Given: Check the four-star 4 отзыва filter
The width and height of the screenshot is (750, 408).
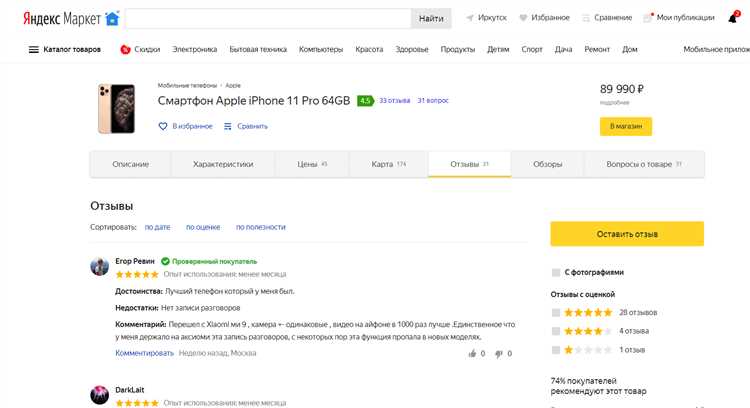Looking at the screenshot, I should click(556, 331).
